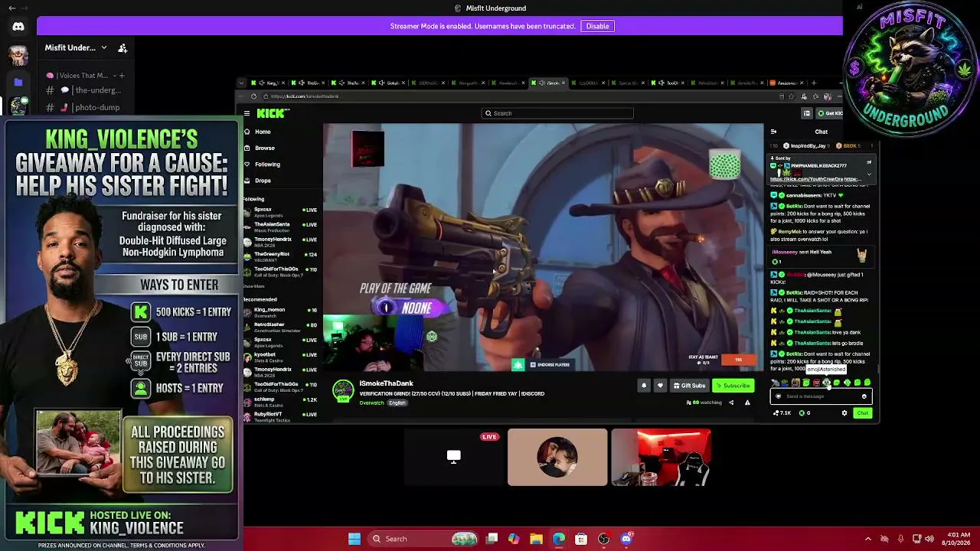
Task: Open Microsoft Edge from the taskbar
Action: pyautogui.click(x=559, y=539)
